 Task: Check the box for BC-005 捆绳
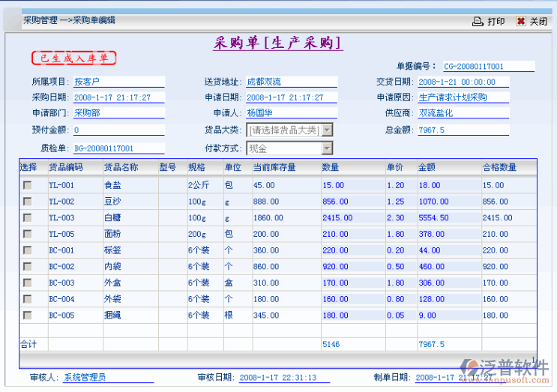(x=27, y=316)
